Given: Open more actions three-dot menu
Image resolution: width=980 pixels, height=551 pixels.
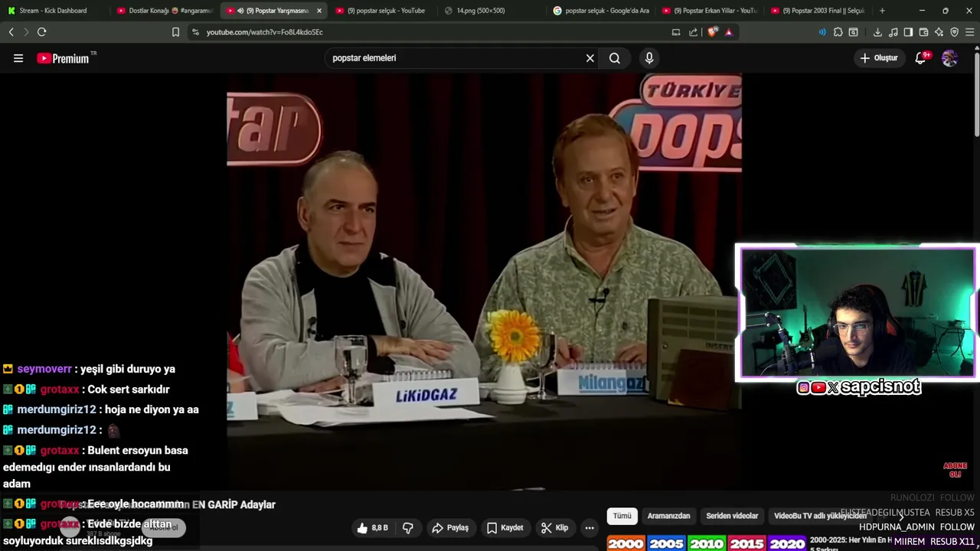Looking at the screenshot, I should click(590, 528).
